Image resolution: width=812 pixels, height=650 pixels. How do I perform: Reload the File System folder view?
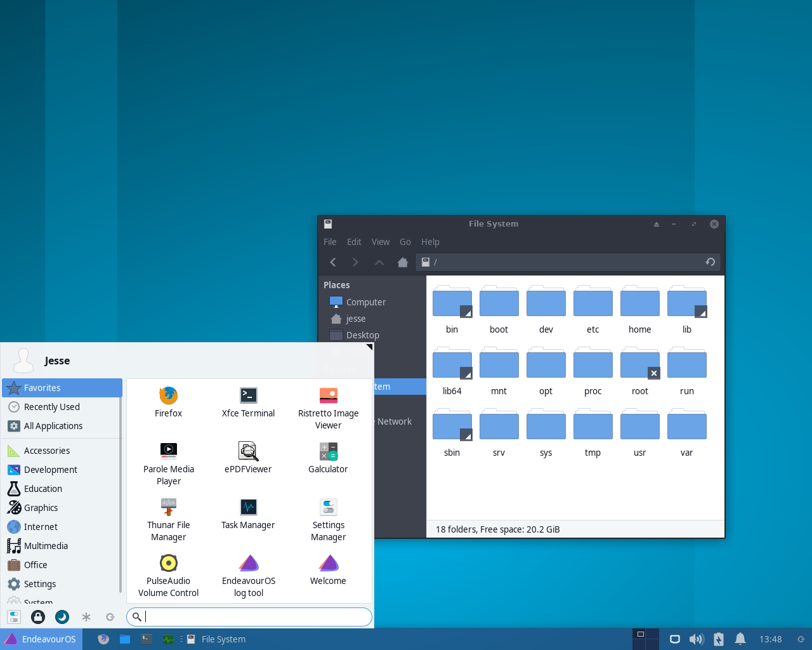[x=710, y=262]
